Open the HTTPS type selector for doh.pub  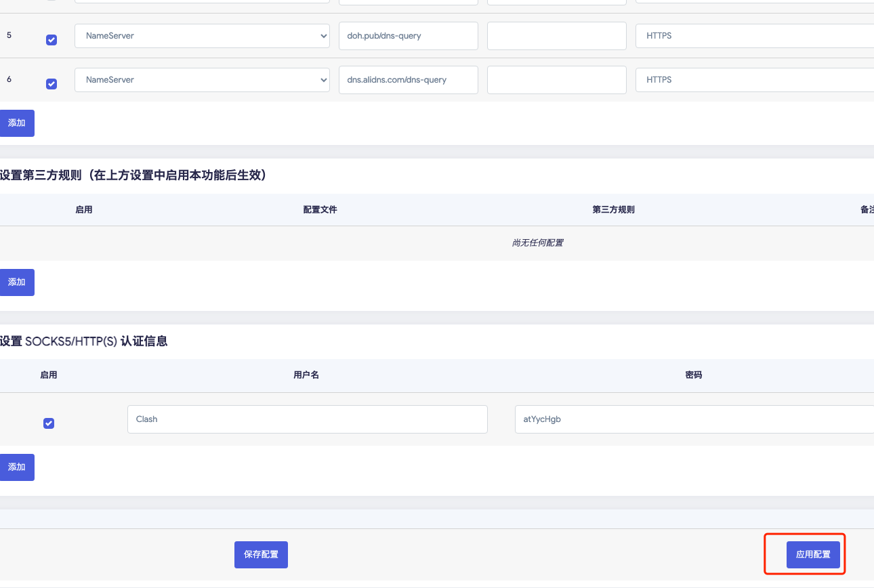click(753, 36)
